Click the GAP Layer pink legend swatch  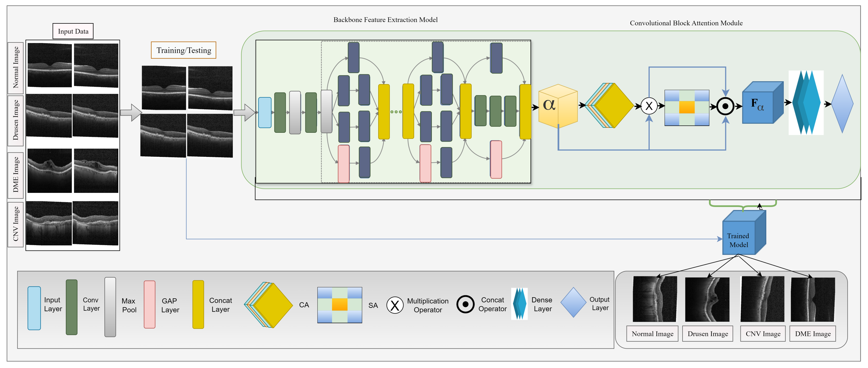[150, 304]
